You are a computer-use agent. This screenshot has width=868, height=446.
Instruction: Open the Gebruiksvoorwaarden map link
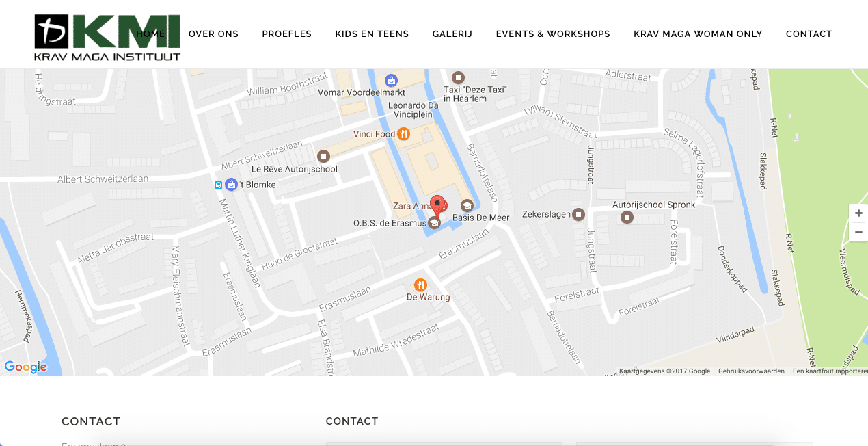pyautogui.click(x=751, y=371)
